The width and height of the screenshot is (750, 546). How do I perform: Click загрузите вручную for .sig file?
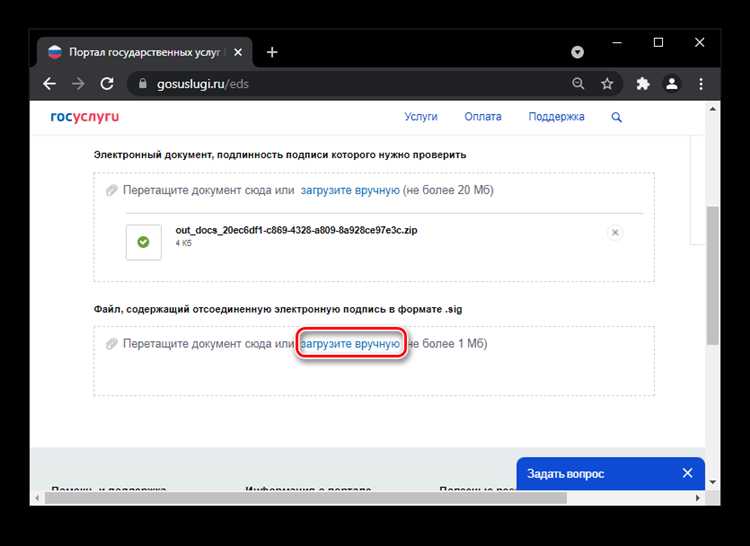(350, 344)
